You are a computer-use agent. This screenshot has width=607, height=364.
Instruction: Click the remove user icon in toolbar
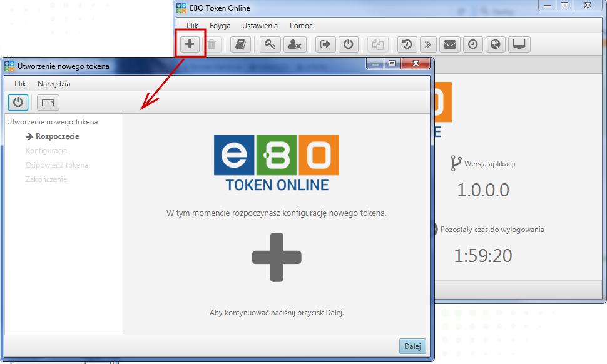[x=295, y=44]
